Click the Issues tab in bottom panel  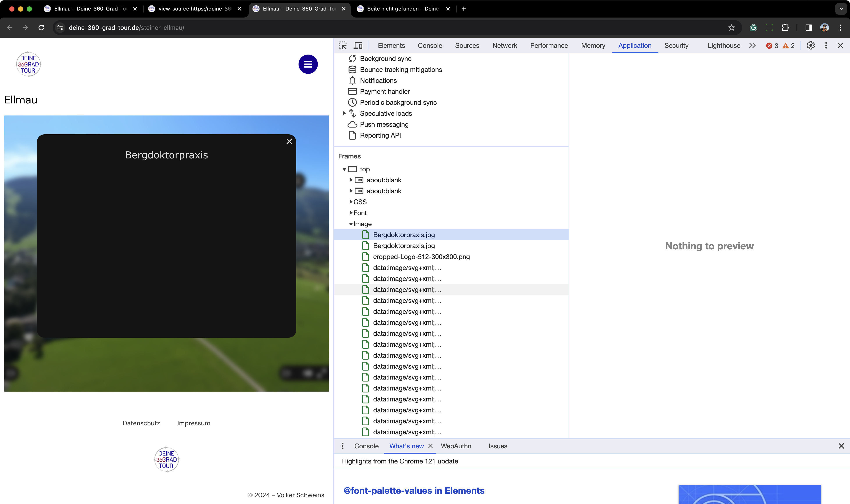click(498, 446)
